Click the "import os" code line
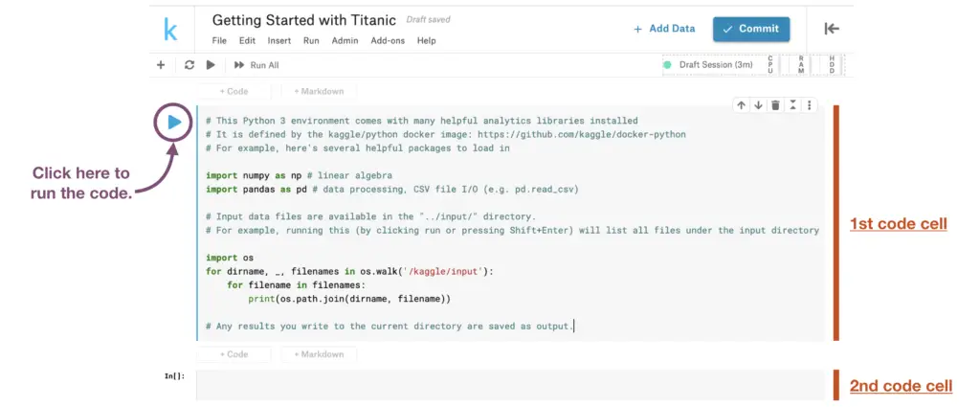 pos(230,258)
